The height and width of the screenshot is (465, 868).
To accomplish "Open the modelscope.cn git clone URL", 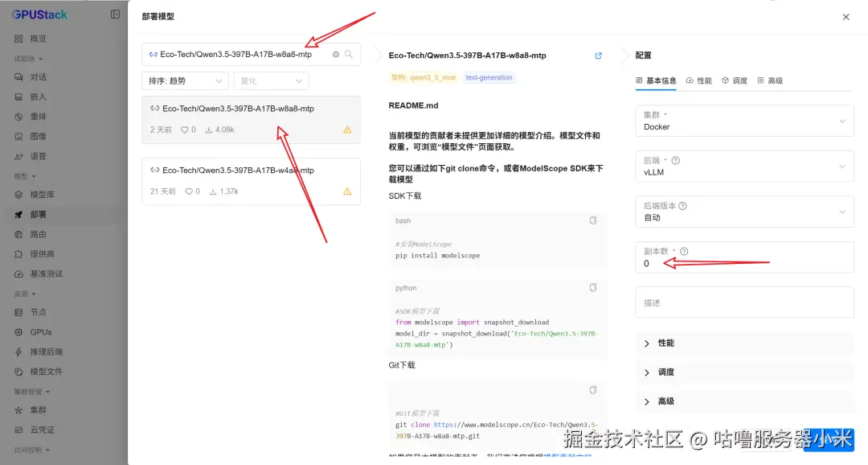I will pyautogui.click(x=497, y=430).
